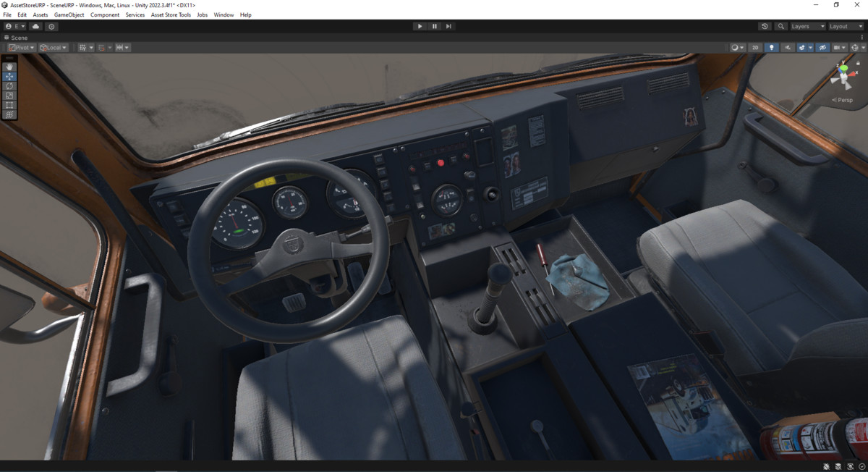Open grid snapping settings arrow
The height and width of the screenshot is (472, 868).
110,48
